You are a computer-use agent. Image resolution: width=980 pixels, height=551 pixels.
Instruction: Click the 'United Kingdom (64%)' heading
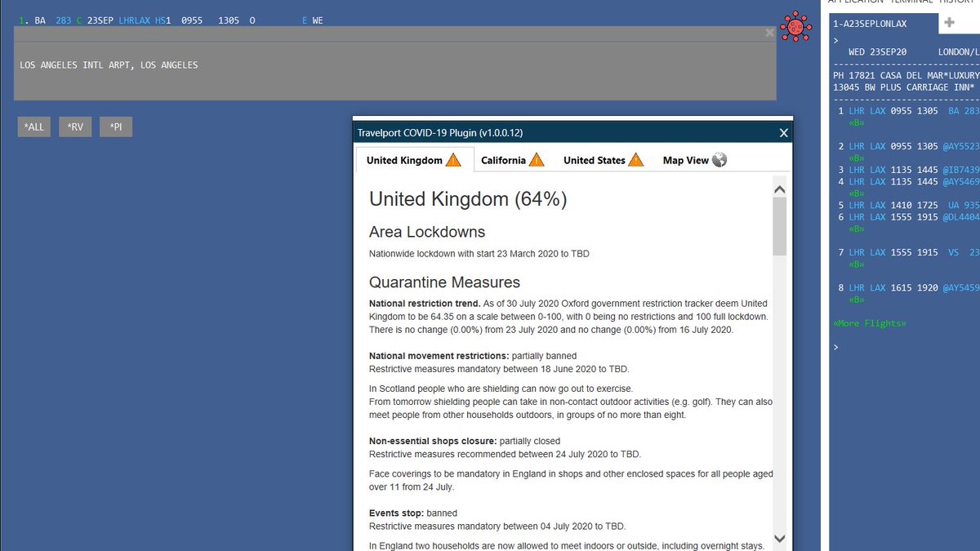(468, 198)
